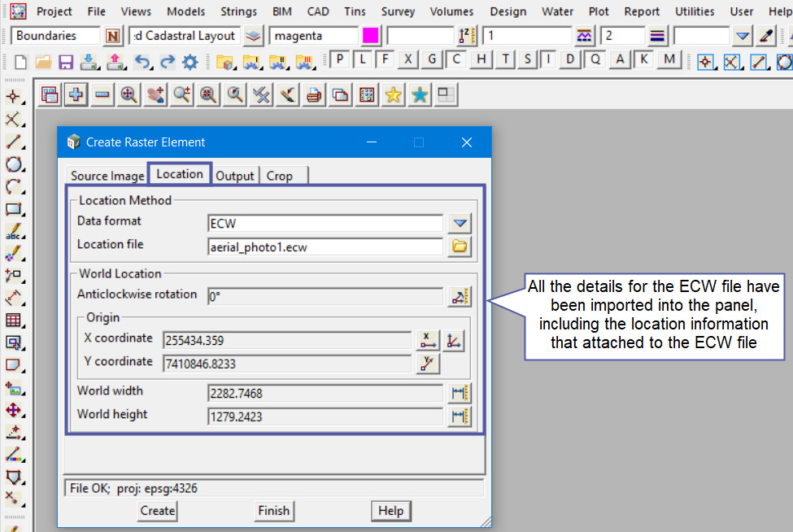Viewport: 793px width, 532px height.
Task: Click the Create button
Action: (157, 511)
